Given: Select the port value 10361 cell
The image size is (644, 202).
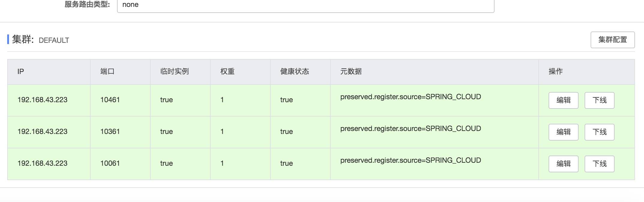Looking at the screenshot, I should click(110, 132).
